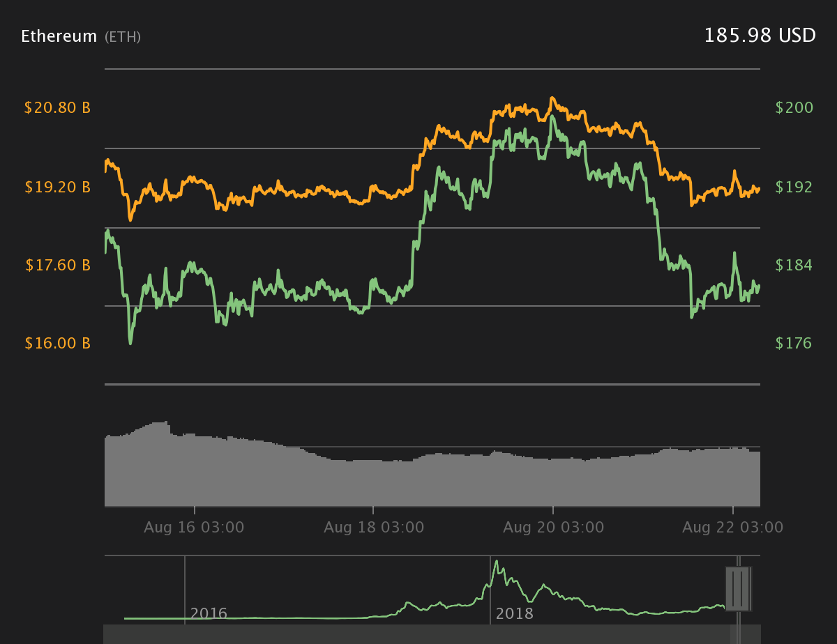The height and width of the screenshot is (644, 837).
Task: Select the $16.00 B market cap axis label
Action: 57,343
